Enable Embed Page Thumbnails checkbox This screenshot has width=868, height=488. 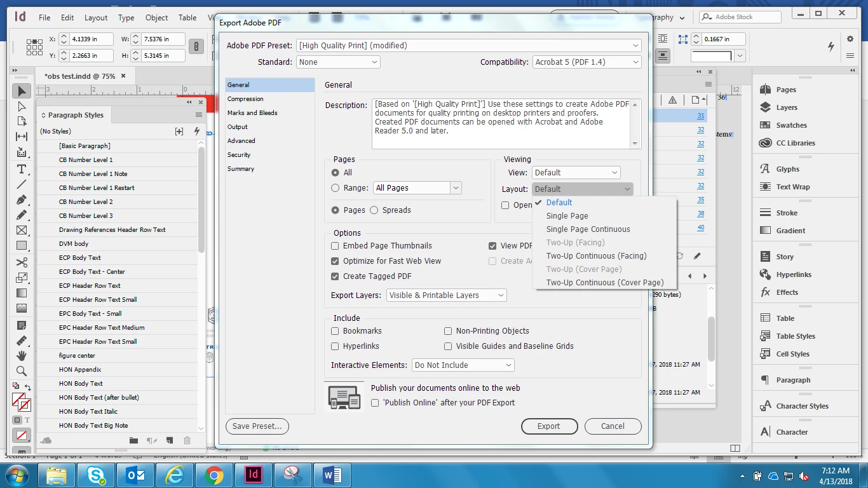coord(335,246)
